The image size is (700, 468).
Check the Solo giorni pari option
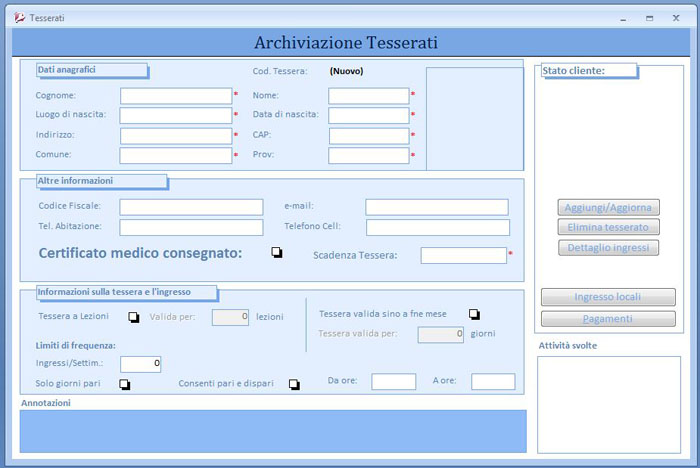(125, 383)
